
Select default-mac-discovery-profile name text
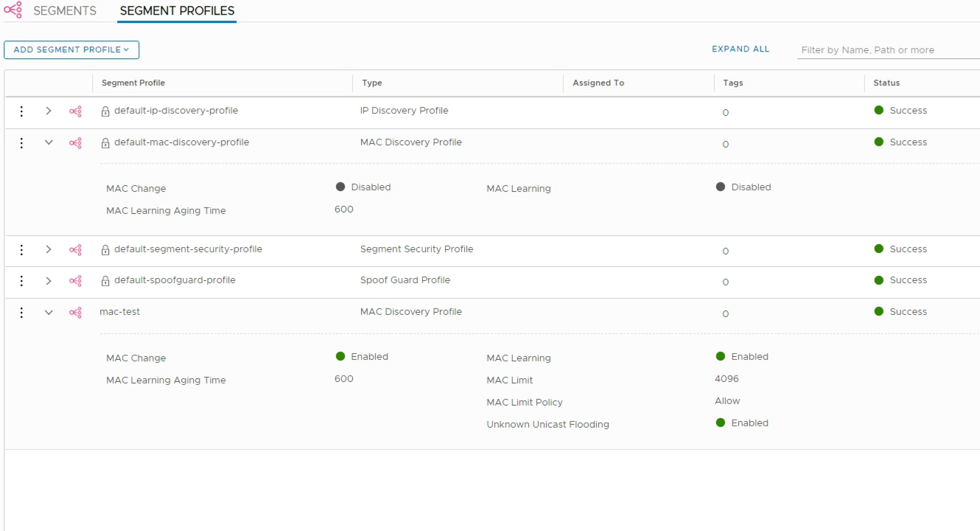point(181,142)
